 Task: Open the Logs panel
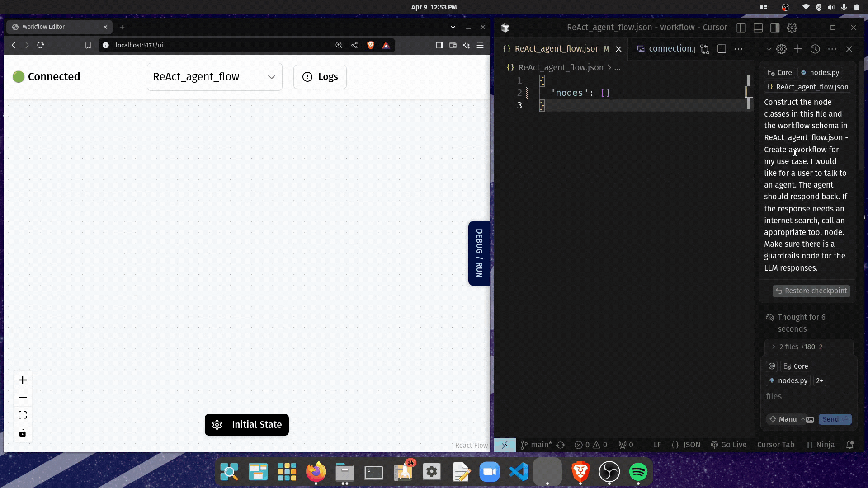click(x=320, y=77)
